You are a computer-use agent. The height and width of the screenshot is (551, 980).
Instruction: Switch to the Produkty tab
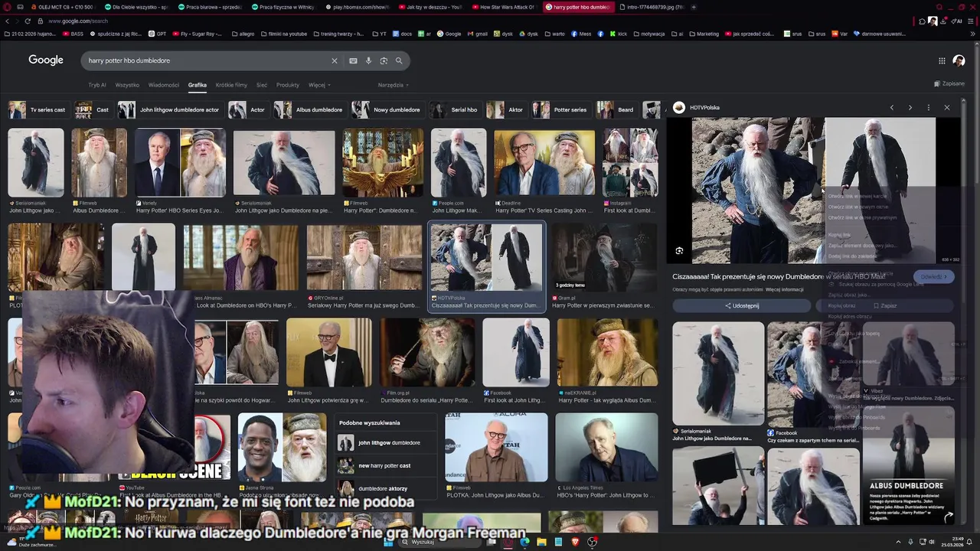288,85
